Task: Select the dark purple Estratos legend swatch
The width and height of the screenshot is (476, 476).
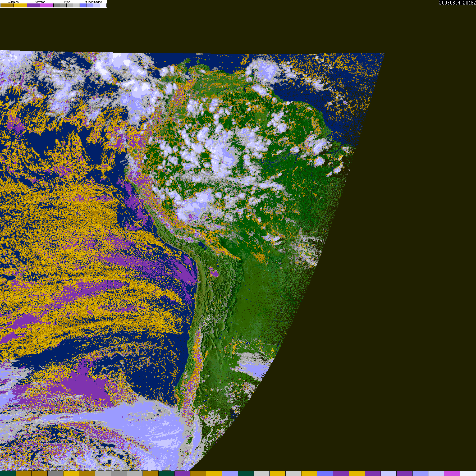Action: [x=34, y=5]
